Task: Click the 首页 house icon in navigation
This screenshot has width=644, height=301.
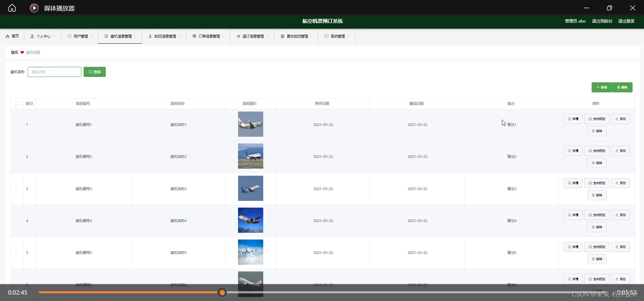Action: click(x=8, y=36)
